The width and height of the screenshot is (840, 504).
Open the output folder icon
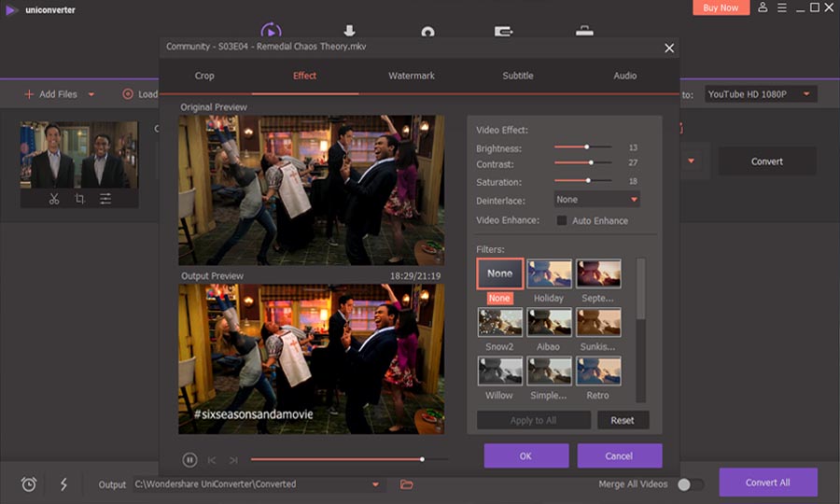[407, 484]
